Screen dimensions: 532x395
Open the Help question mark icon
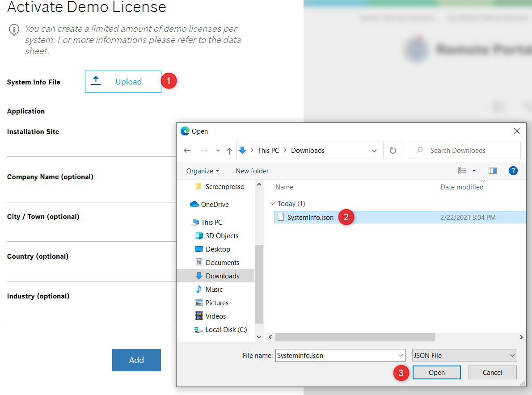pyautogui.click(x=513, y=171)
